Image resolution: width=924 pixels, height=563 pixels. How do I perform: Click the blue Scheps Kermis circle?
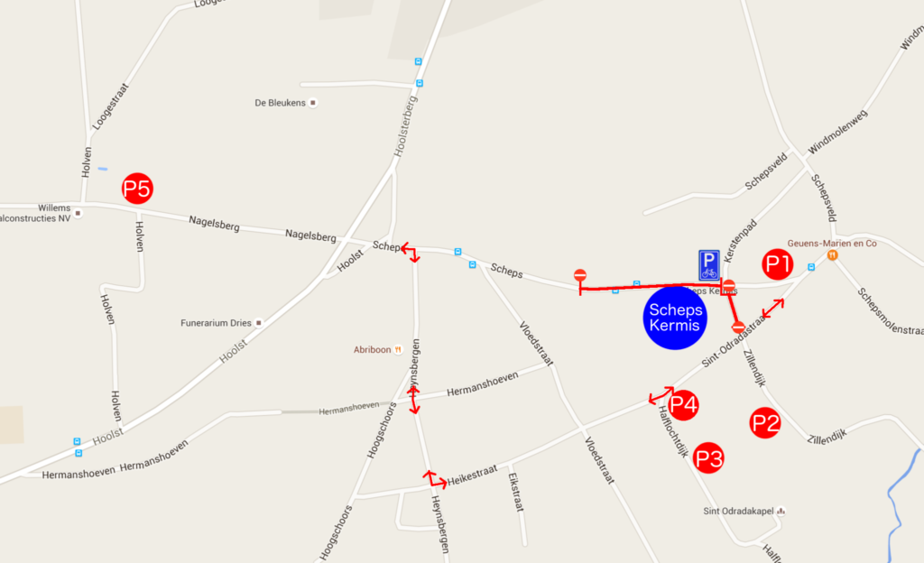tap(675, 318)
